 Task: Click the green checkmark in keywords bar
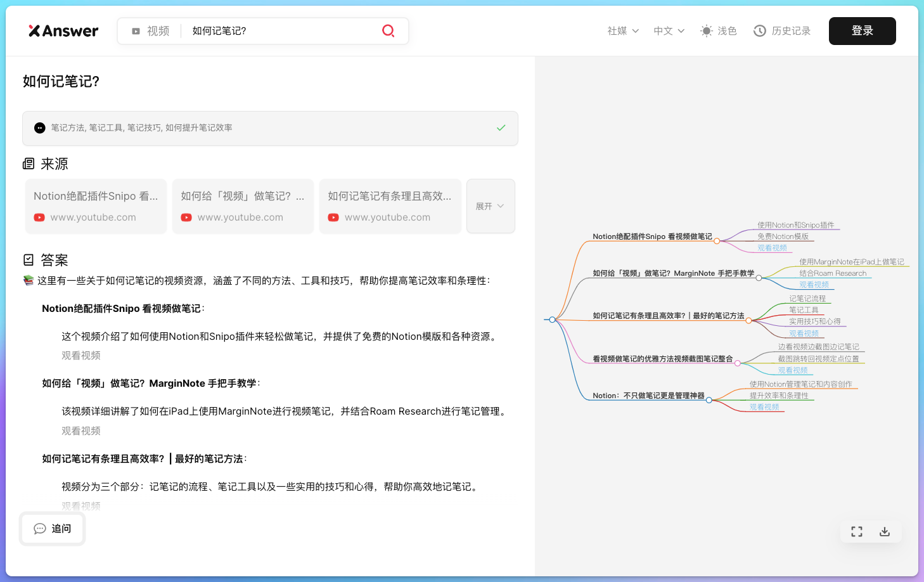coord(501,128)
